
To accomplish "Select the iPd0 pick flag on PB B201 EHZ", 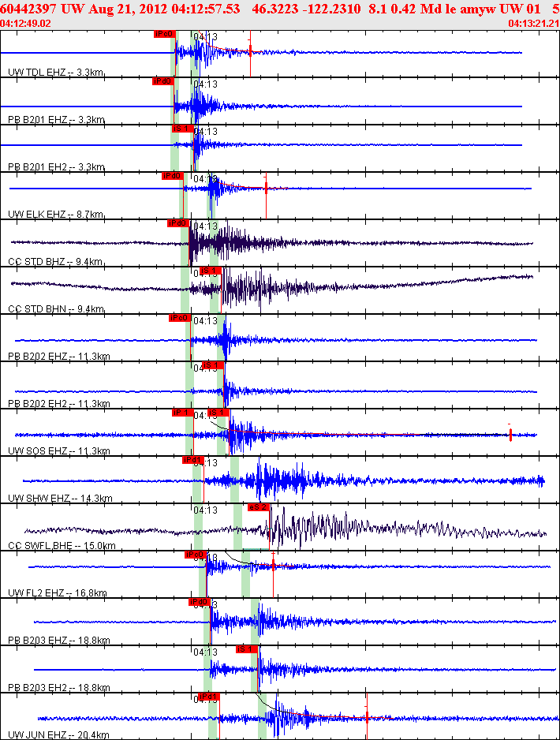I will tap(163, 81).
